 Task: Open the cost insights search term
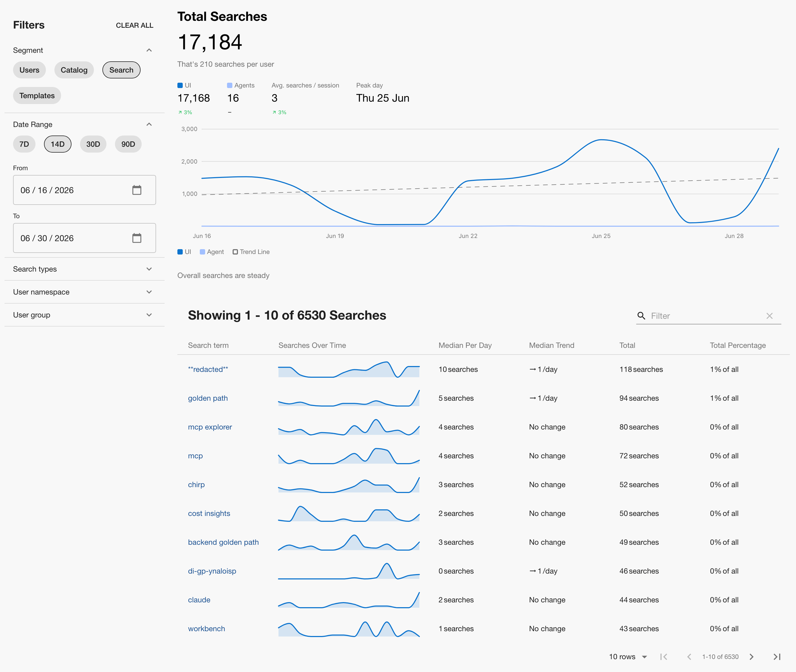click(209, 514)
